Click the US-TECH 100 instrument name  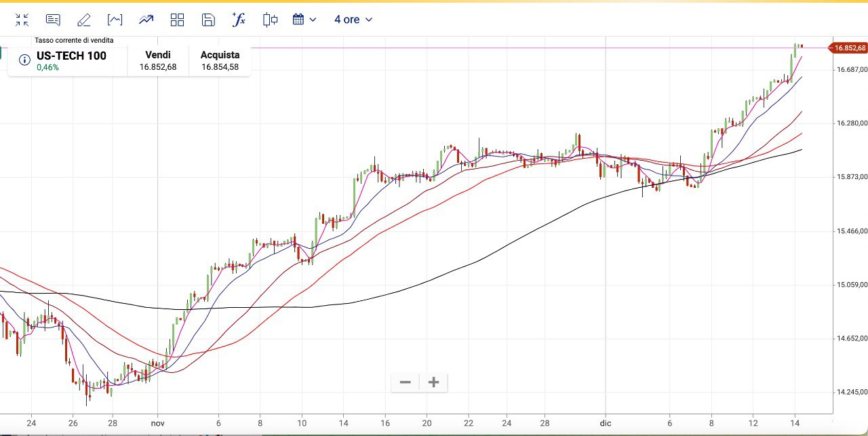click(x=71, y=56)
